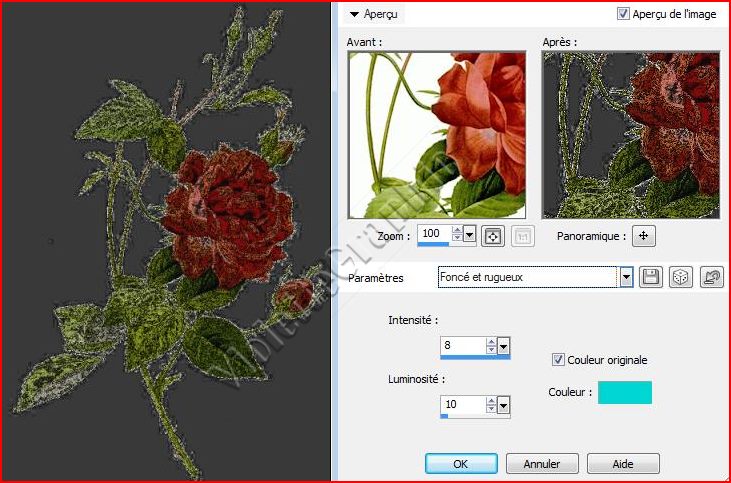Click the Après preview thumbnail

(x=630, y=135)
